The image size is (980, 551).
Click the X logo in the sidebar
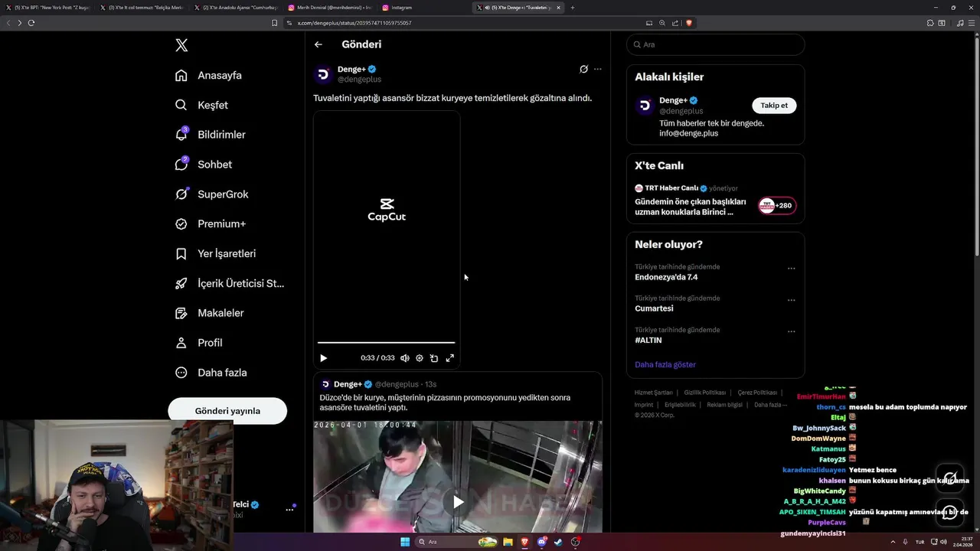(x=181, y=45)
